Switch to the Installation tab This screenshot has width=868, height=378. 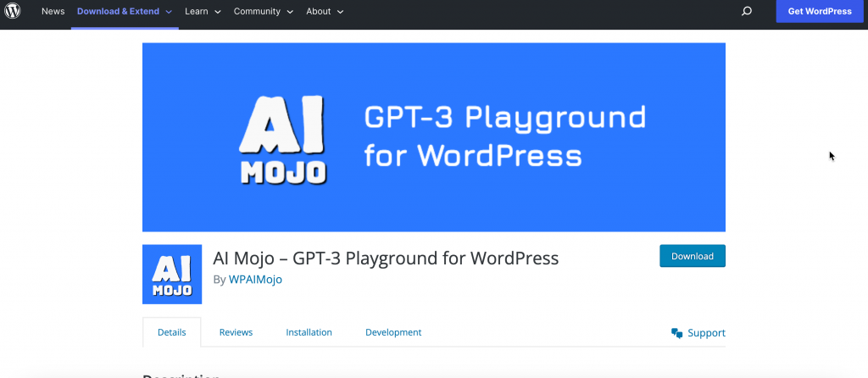[309, 332]
